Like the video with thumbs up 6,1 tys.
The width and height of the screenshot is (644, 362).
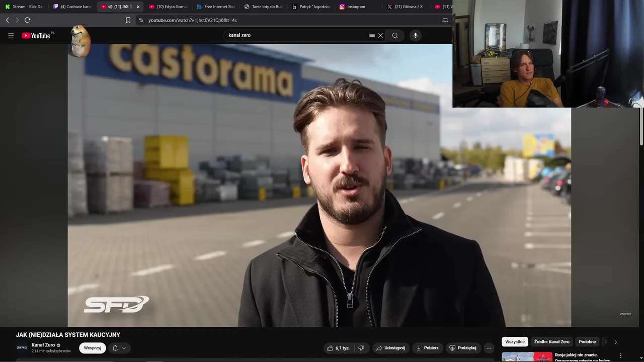pyautogui.click(x=338, y=348)
